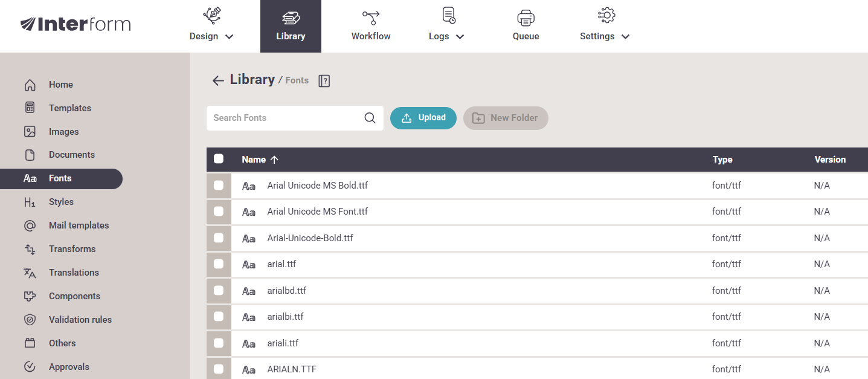Screen dimensions: 868x379
Task: Toggle the select-all checkbox in table header
Action: tap(219, 159)
